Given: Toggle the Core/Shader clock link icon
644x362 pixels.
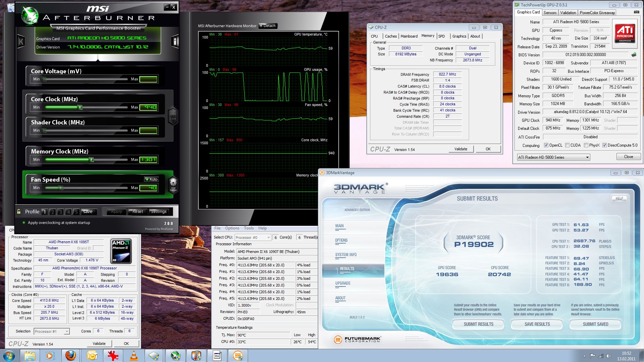Looking at the screenshot, I should coord(172,116).
